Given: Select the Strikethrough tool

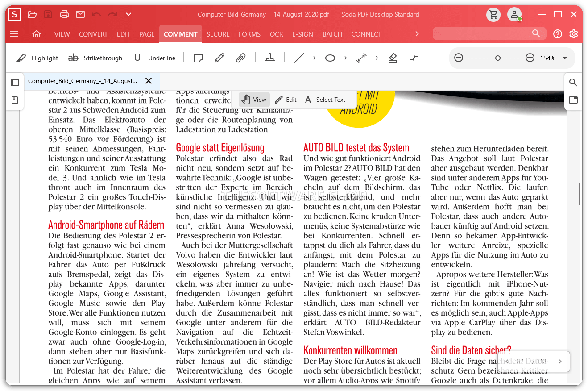Looking at the screenshot, I should pyautogui.click(x=95, y=58).
